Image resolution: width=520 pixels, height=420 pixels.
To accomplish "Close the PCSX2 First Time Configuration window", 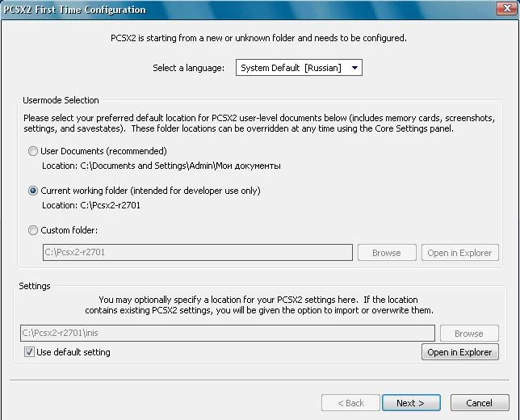I will point(507,8).
